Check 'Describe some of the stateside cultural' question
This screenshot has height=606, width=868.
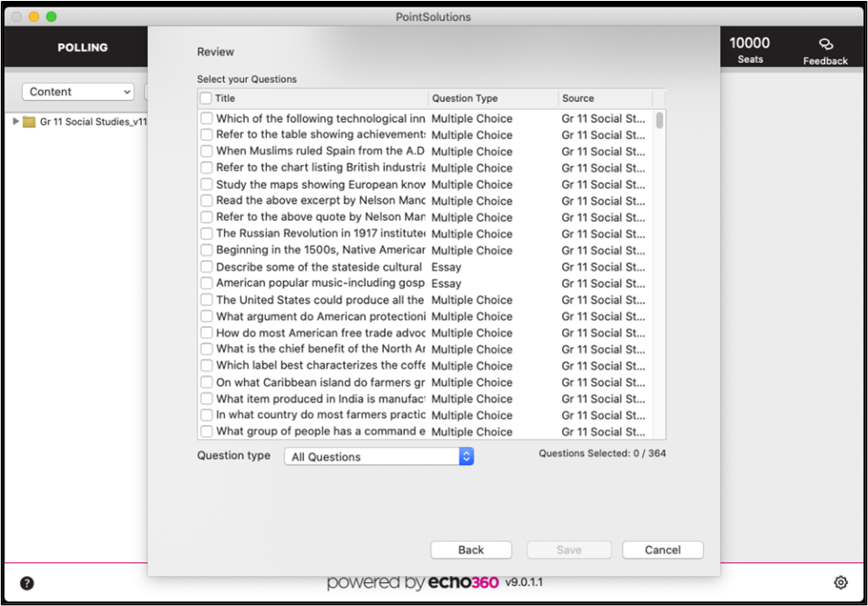coord(206,266)
